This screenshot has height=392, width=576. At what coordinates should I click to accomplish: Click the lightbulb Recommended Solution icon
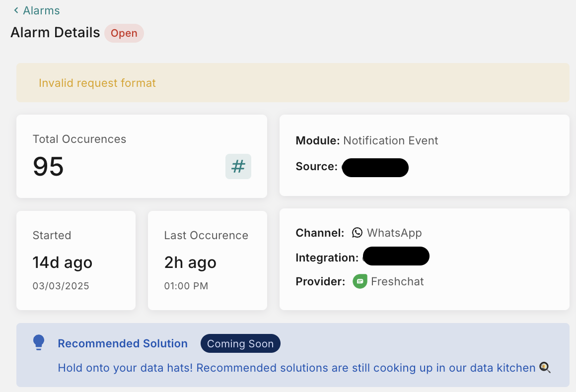(39, 342)
